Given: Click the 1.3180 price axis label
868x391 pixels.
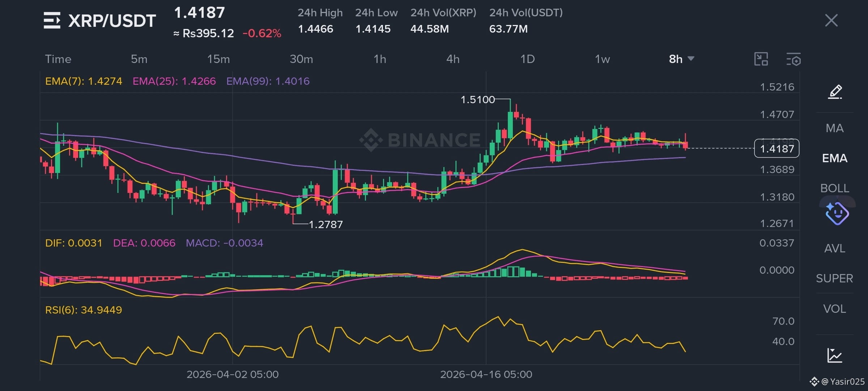Looking at the screenshot, I should point(777,197).
